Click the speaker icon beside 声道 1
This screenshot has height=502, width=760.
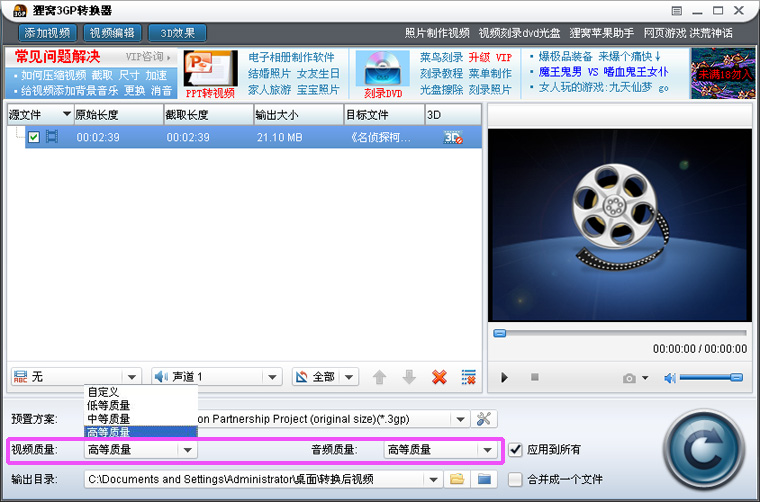(x=161, y=376)
